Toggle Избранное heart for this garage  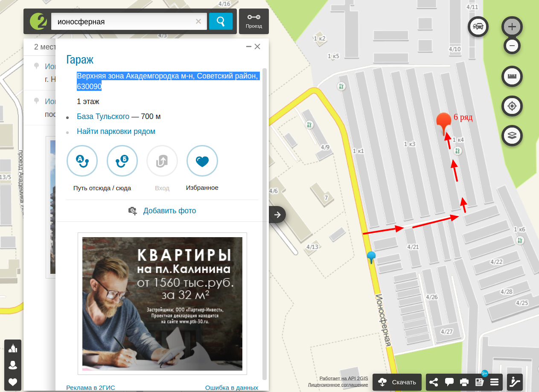[x=202, y=161]
